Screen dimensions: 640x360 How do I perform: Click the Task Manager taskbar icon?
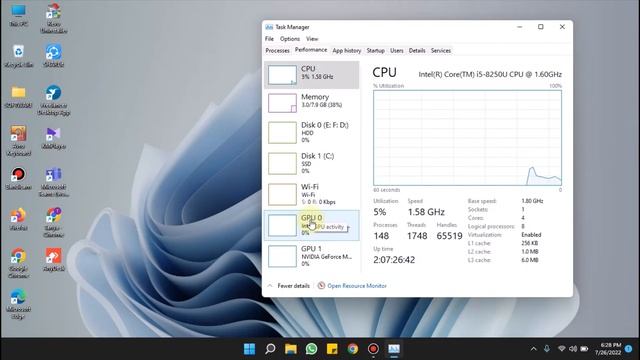[394, 349]
